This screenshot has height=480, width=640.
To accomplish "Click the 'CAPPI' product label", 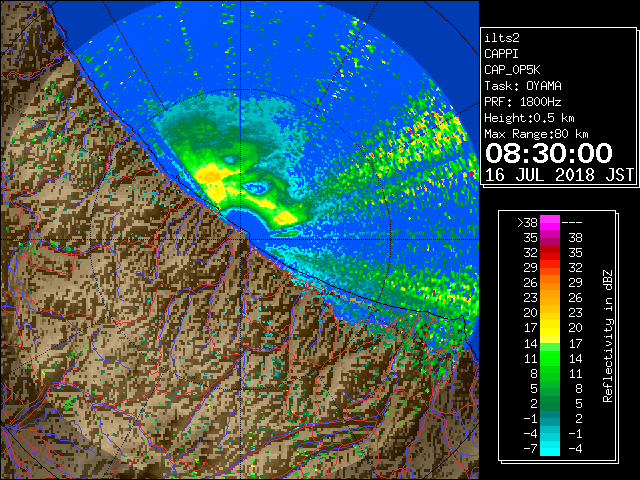I will point(501,54).
